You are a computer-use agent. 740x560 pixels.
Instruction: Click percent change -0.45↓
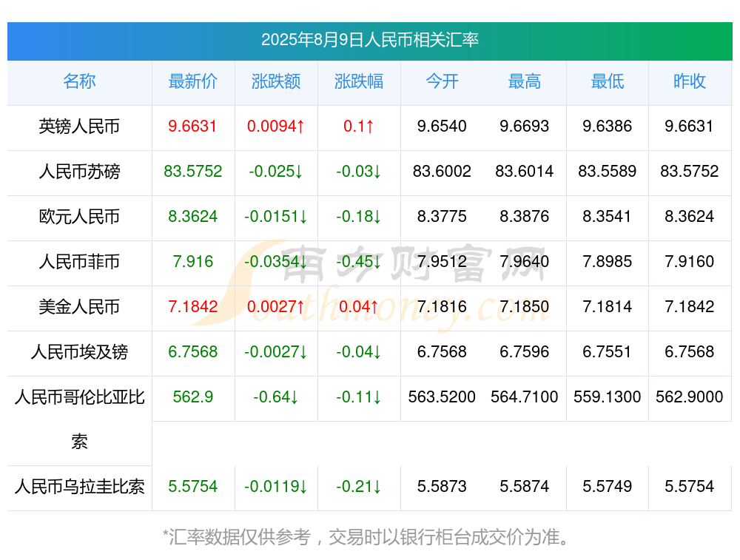[359, 261]
